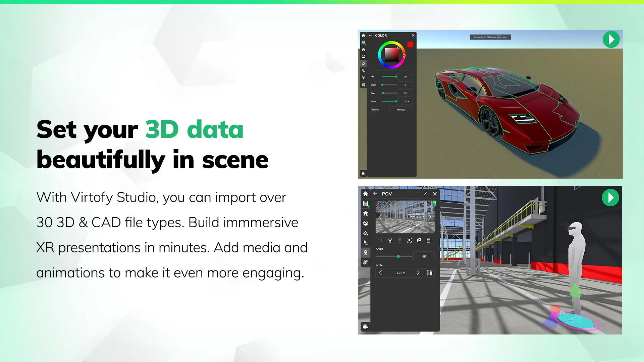Screen dimensions: 644x362
Task: Click the camera icon below the COLOR panel
Action: click(363, 173)
